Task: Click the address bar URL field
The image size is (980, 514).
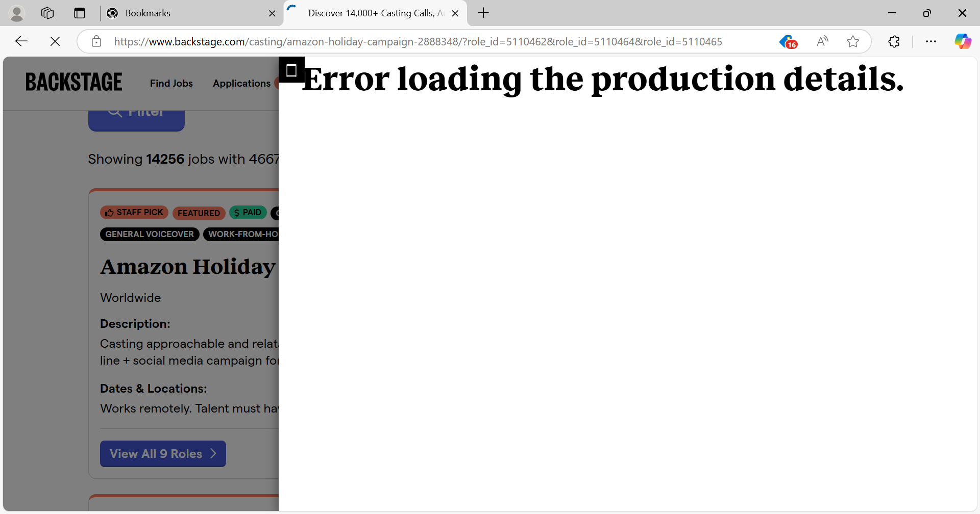Action: point(419,41)
